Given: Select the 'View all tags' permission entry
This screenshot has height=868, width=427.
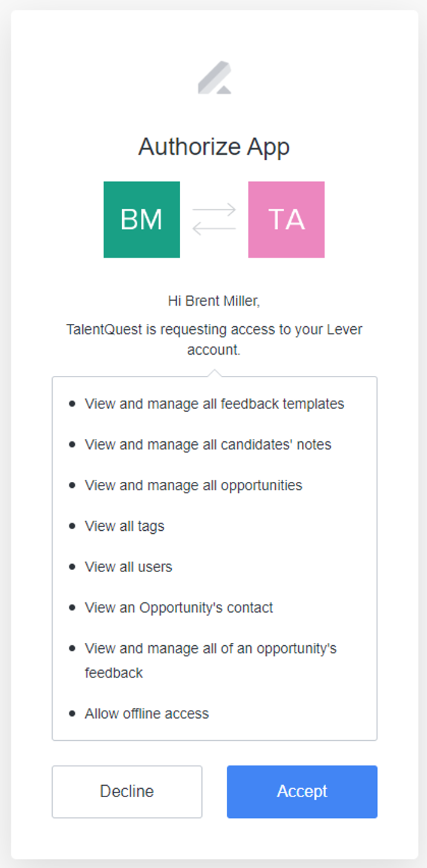Looking at the screenshot, I should pyautogui.click(x=125, y=525).
